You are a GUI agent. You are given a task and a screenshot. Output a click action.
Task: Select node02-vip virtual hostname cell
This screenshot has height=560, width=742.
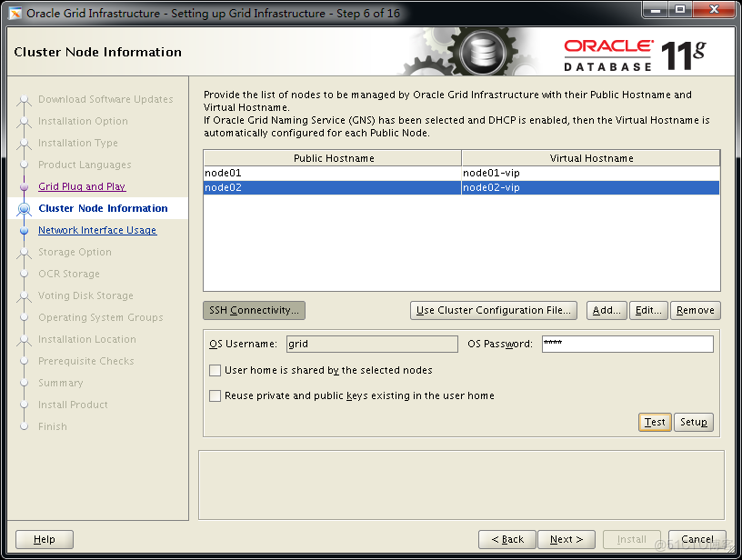pyautogui.click(x=590, y=188)
